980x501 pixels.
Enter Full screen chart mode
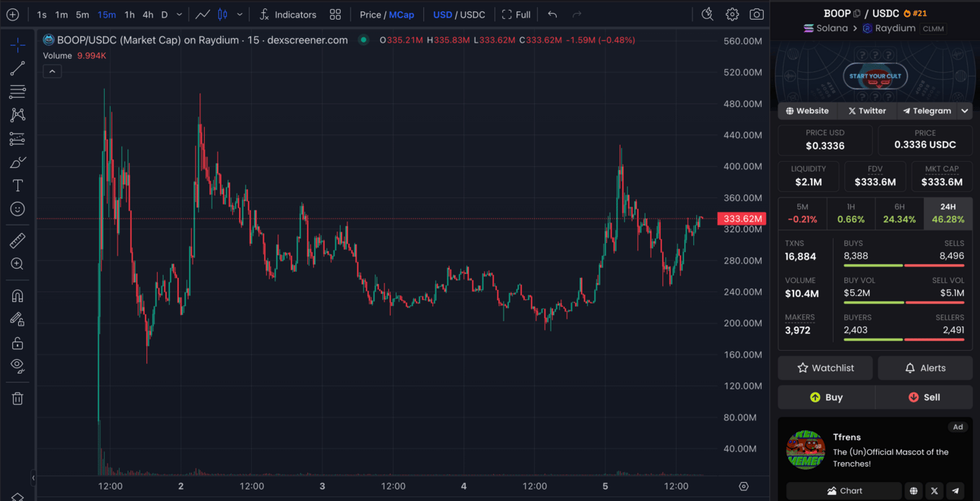[x=516, y=14]
